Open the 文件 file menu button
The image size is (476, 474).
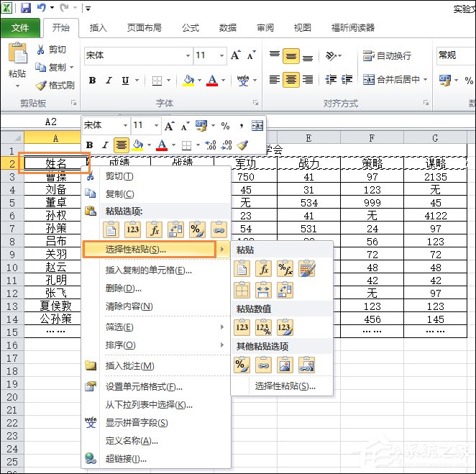pyautogui.click(x=20, y=28)
